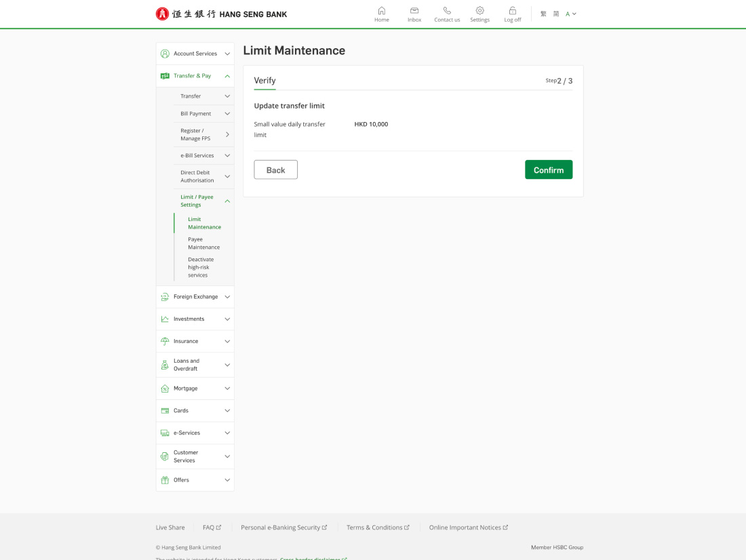Select Payee Maintenance in sidebar
Viewport: 746px width, 560px height.
[203, 243]
